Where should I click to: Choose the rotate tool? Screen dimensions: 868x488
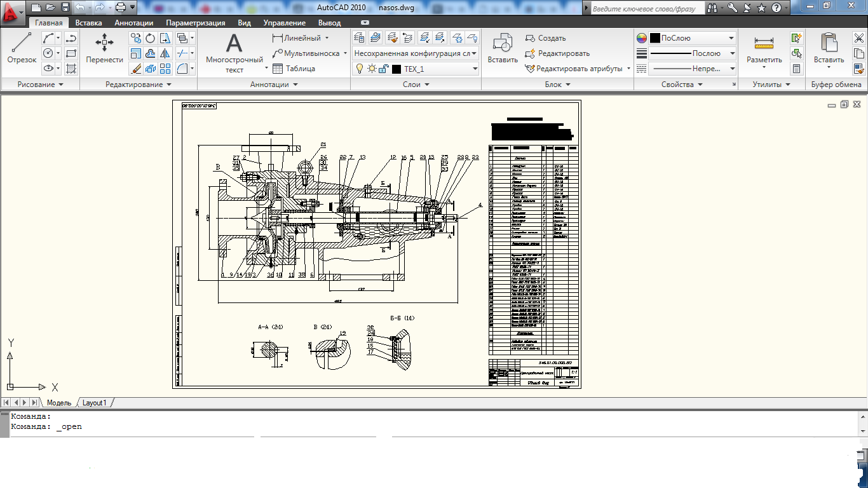151,38
